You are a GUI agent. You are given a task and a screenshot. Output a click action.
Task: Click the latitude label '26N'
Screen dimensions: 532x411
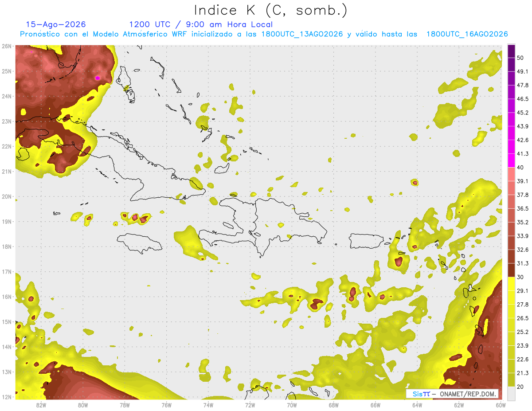tap(6, 46)
